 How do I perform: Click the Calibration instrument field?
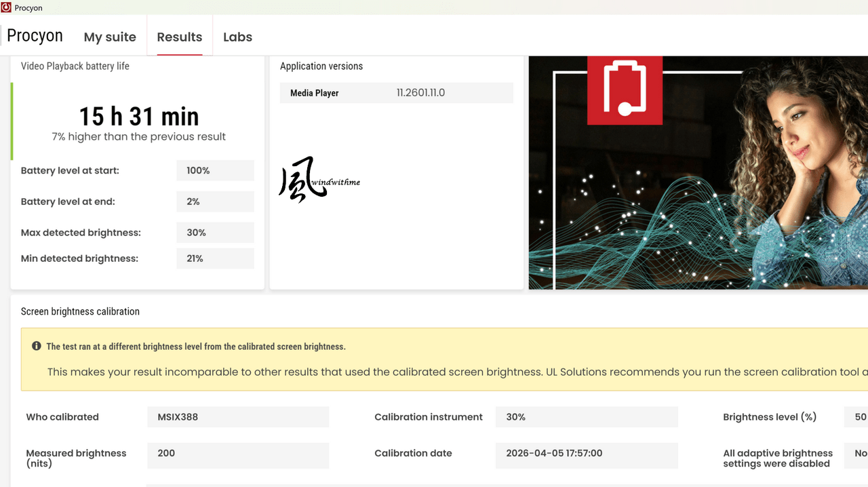pos(587,416)
